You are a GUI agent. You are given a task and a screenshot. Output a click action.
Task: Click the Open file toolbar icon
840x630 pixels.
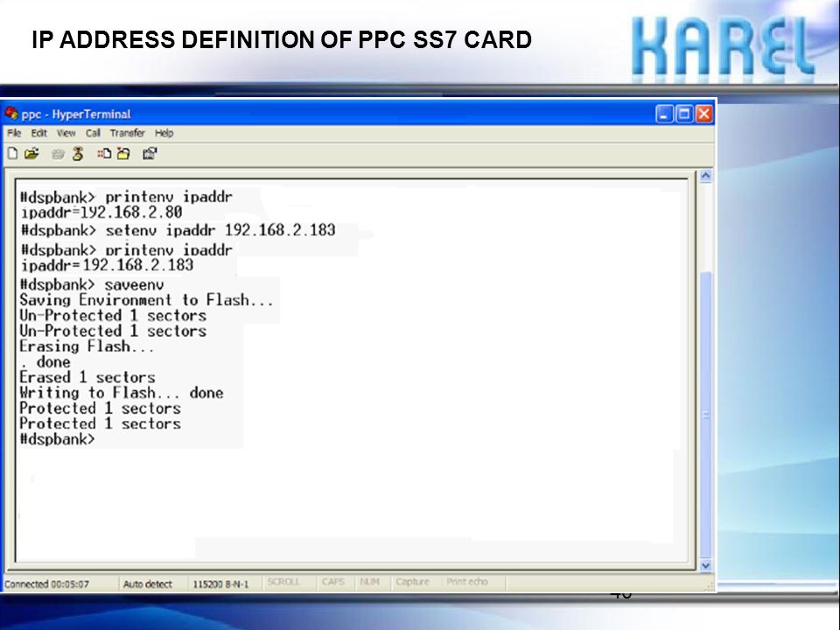(31, 154)
